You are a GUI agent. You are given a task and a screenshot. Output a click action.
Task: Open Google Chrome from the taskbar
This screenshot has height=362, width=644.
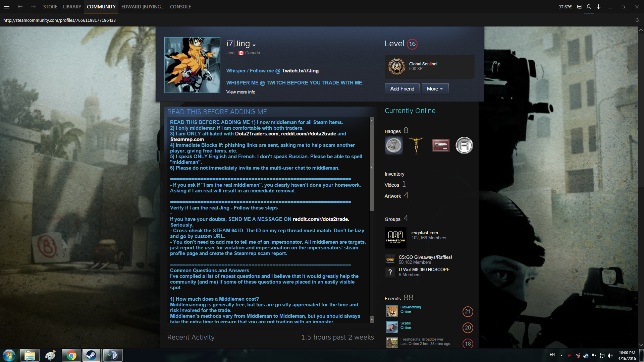[71, 355]
